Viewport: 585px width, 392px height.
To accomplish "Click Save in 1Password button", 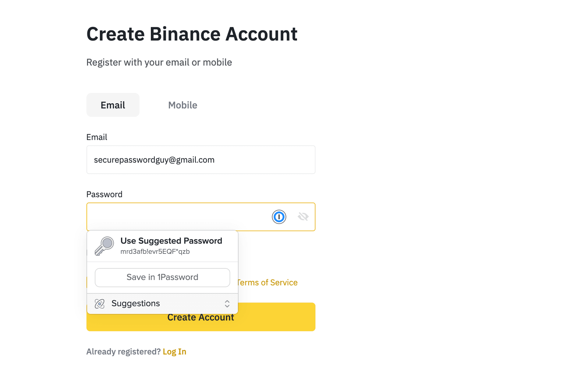I will 162,277.
